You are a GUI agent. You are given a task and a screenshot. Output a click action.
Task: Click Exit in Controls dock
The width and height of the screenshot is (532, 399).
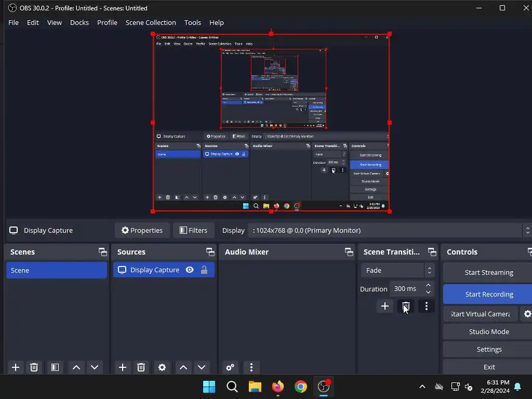tap(488, 367)
